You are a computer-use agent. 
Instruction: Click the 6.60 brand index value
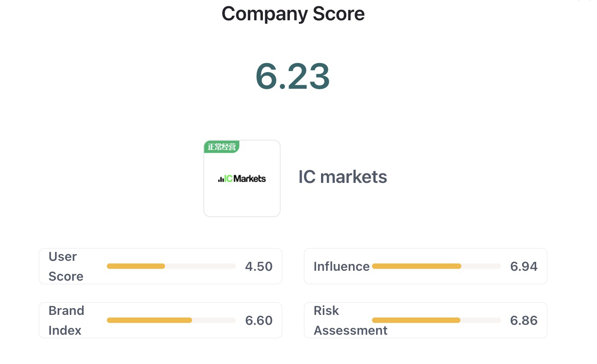(x=259, y=320)
